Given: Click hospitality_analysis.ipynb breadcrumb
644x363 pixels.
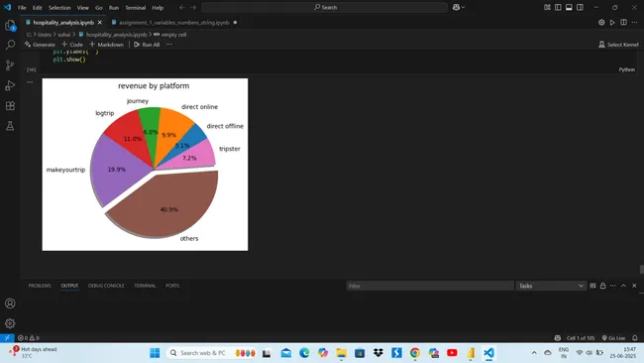Looking at the screenshot, I should 116,35.
